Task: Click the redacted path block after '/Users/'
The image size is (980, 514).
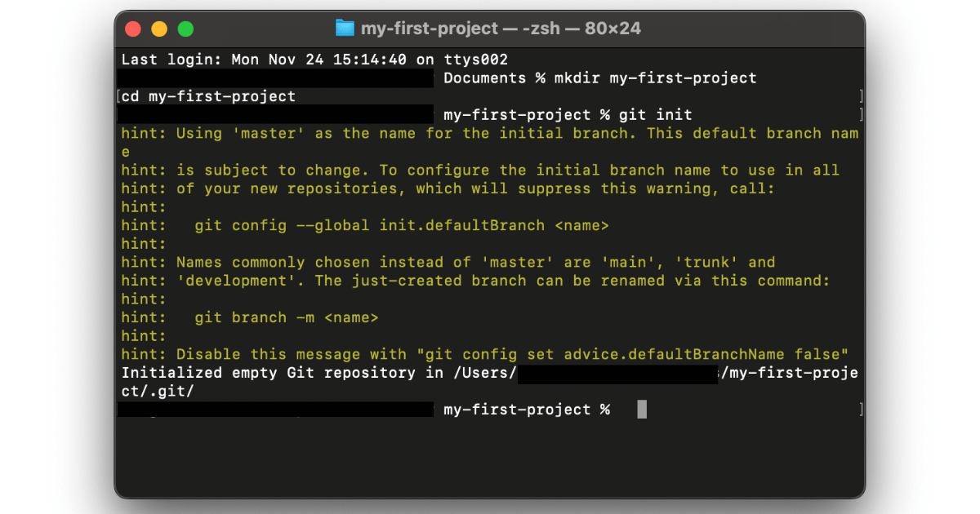Action: pos(617,374)
